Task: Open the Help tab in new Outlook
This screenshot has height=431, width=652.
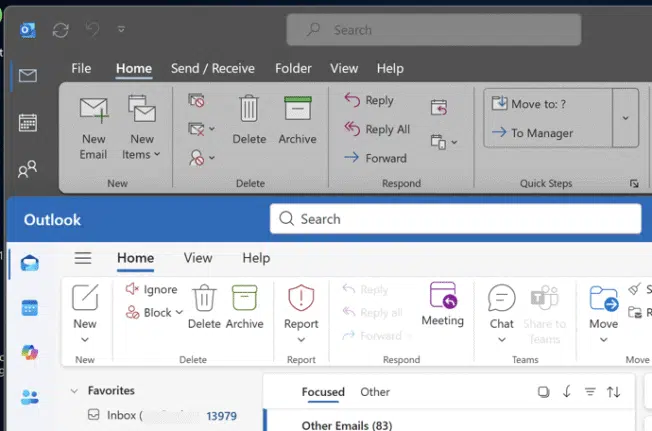Action: [256, 258]
